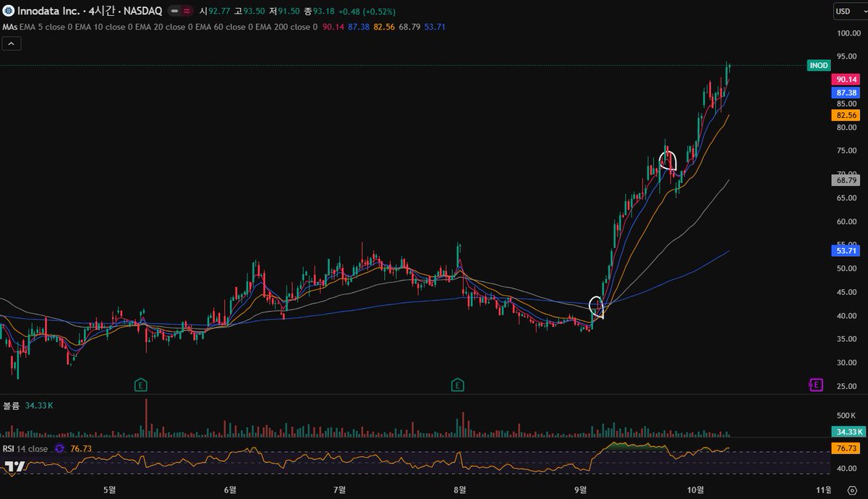The width and height of the screenshot is (868, 499).
Task: Click the RSI purple refresh indicator icon
Action: point(59,448)
